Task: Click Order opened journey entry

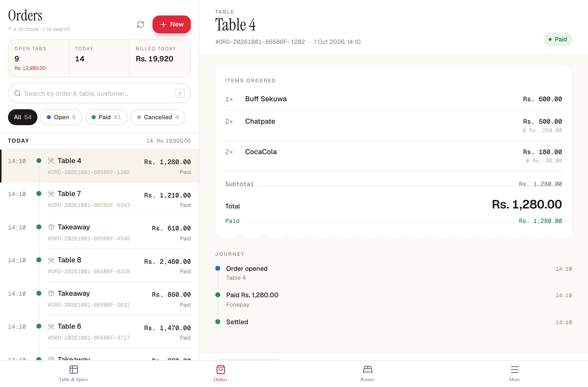Action: 393,273
